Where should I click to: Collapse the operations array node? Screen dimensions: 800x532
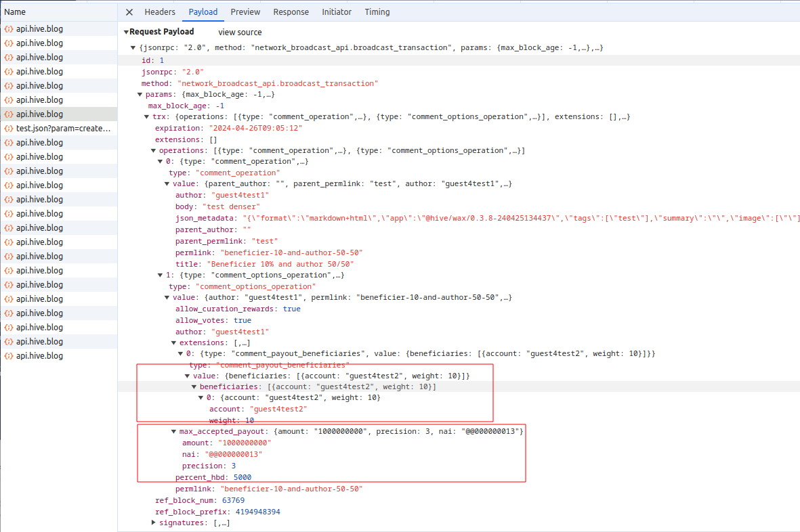point(154,150)
